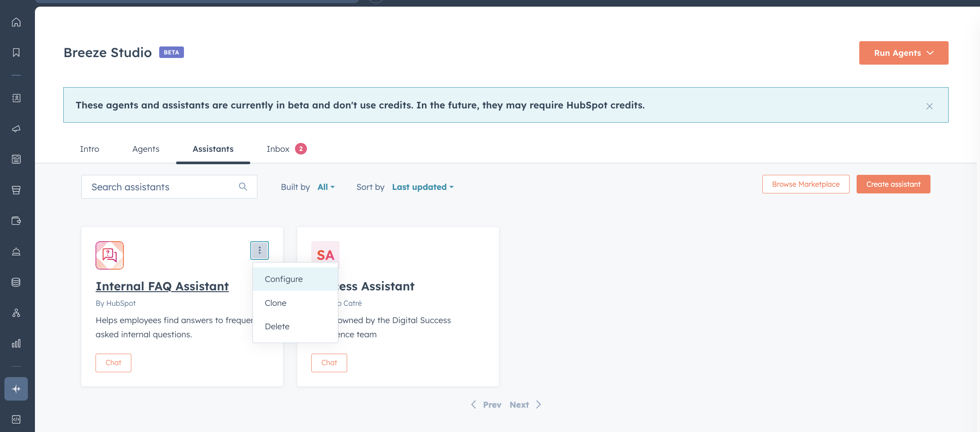Click the Inbox count badge 2

[x=301, y=149]
